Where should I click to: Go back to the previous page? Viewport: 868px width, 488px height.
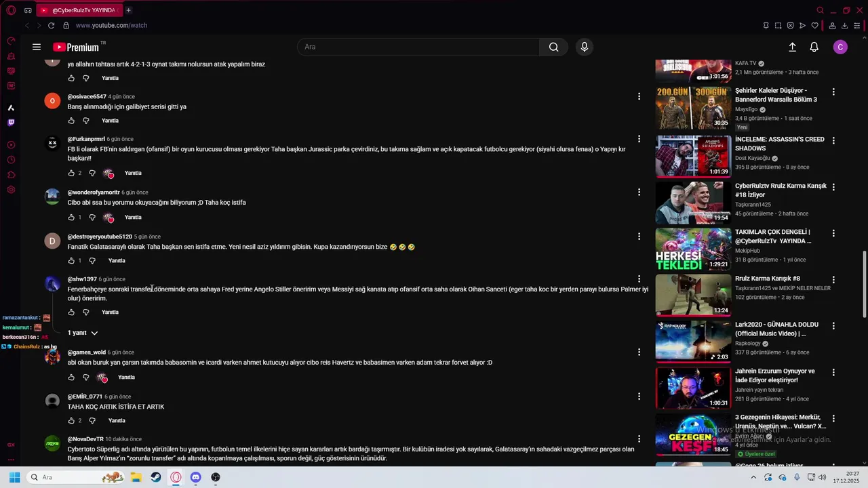(27, 25)
